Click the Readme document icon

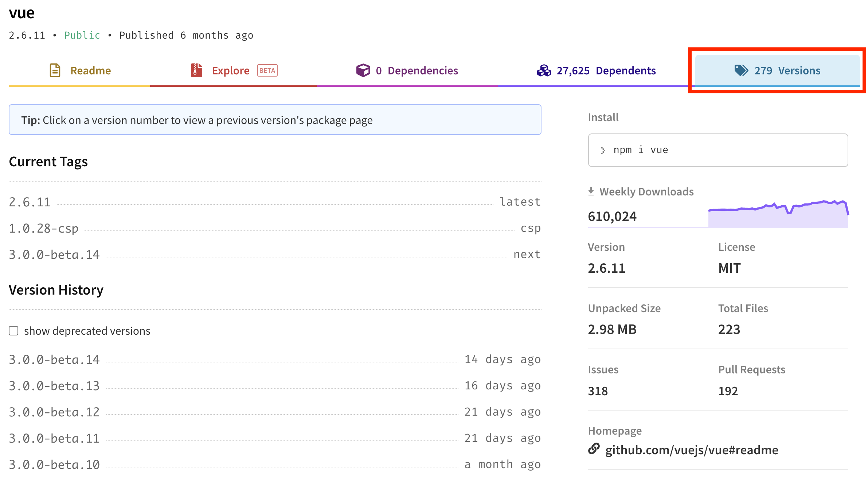coord(55,70)
